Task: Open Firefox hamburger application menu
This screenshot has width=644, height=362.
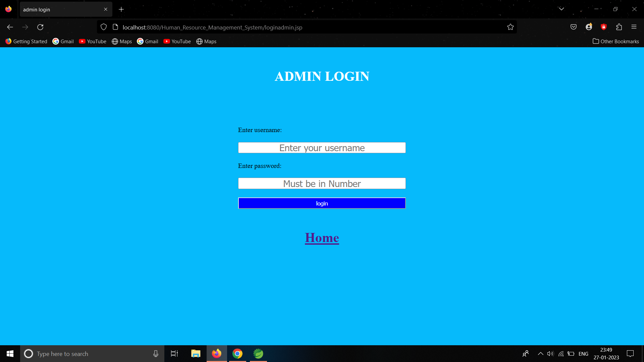Action: coord(634,27)
